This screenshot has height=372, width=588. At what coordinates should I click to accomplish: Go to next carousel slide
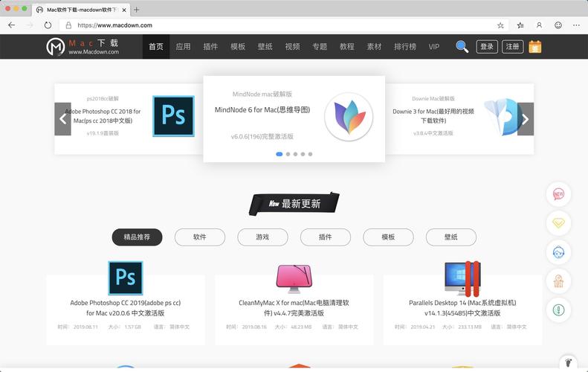coord(526,119)
